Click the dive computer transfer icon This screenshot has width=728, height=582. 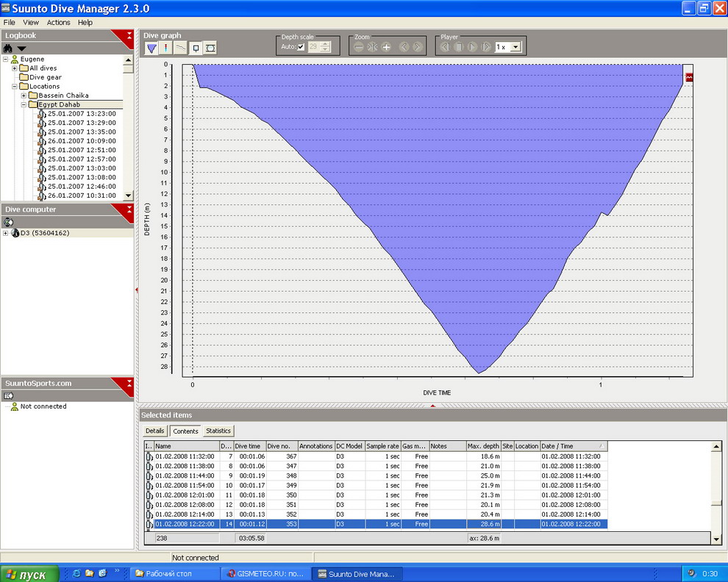click(x=8, y=223)
